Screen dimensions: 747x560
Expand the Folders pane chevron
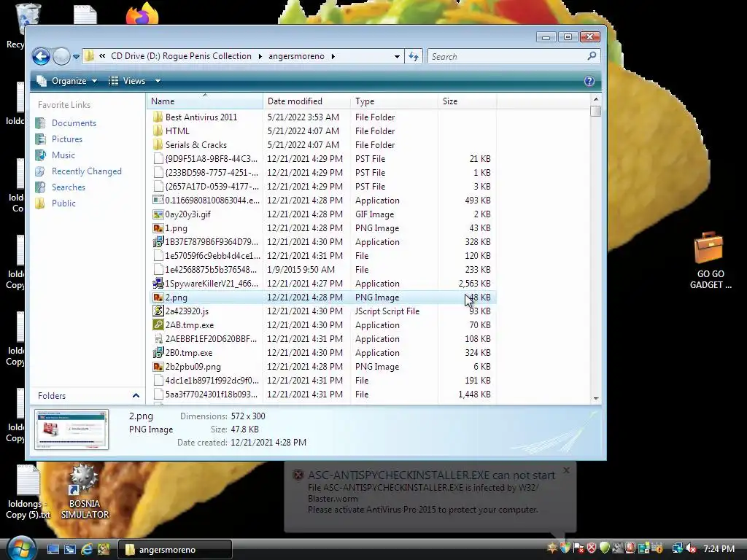[136, 396]
